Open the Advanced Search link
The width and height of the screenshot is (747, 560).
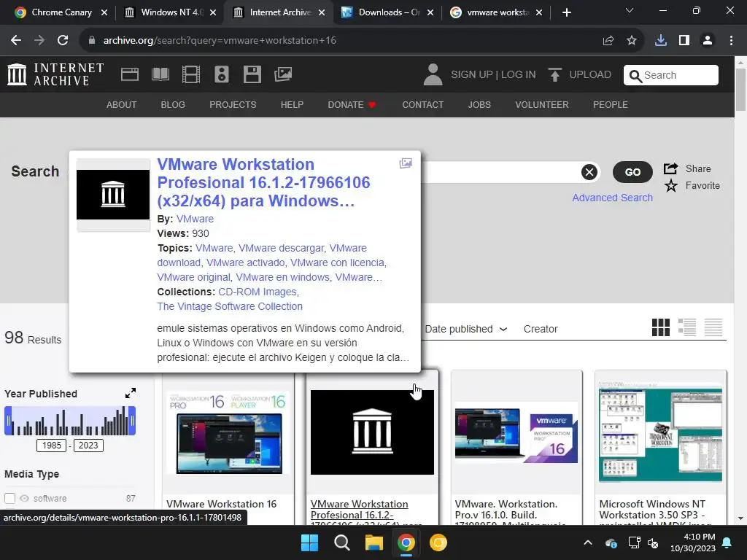[x=612, y=198]
